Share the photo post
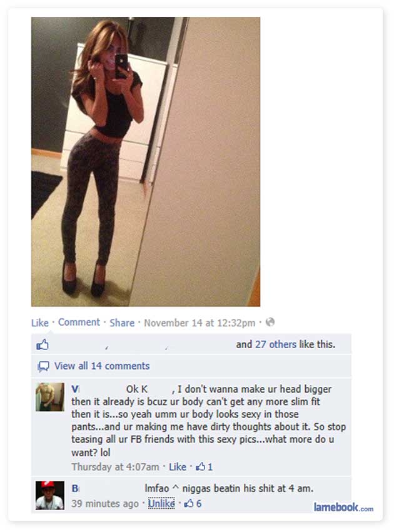The height and width of the screenshot is (532, 394). [x=122, y=323]
